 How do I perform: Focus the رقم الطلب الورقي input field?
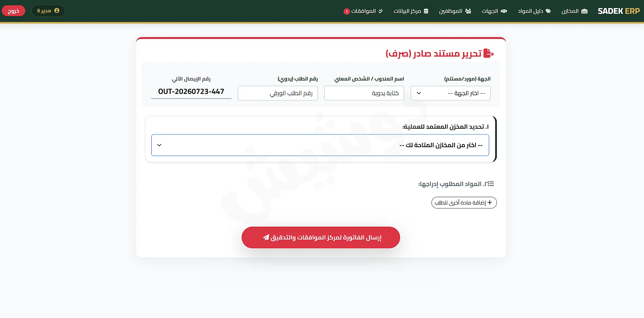coord(278,93)
